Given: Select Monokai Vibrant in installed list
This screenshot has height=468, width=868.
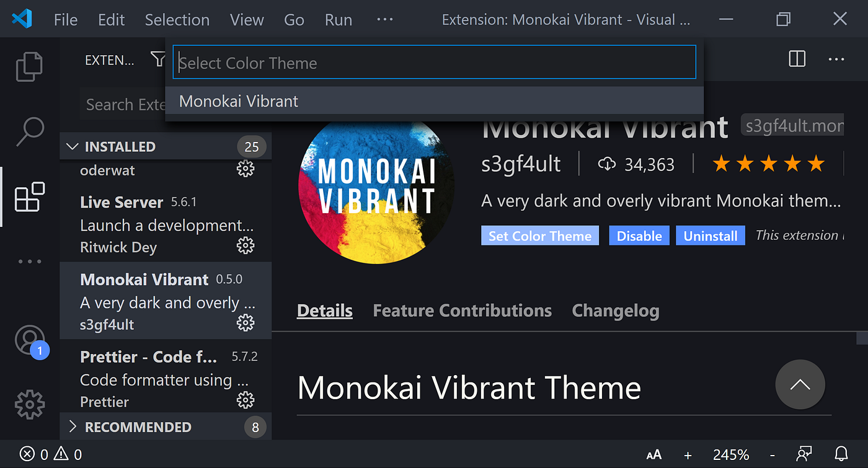Looking at the screenshot, I should click(166, 301).
